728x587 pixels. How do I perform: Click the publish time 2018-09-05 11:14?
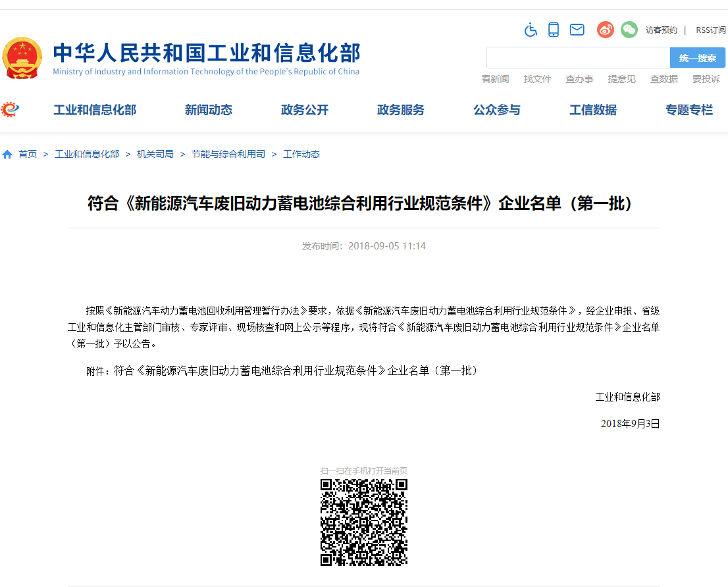click(364, 246)
